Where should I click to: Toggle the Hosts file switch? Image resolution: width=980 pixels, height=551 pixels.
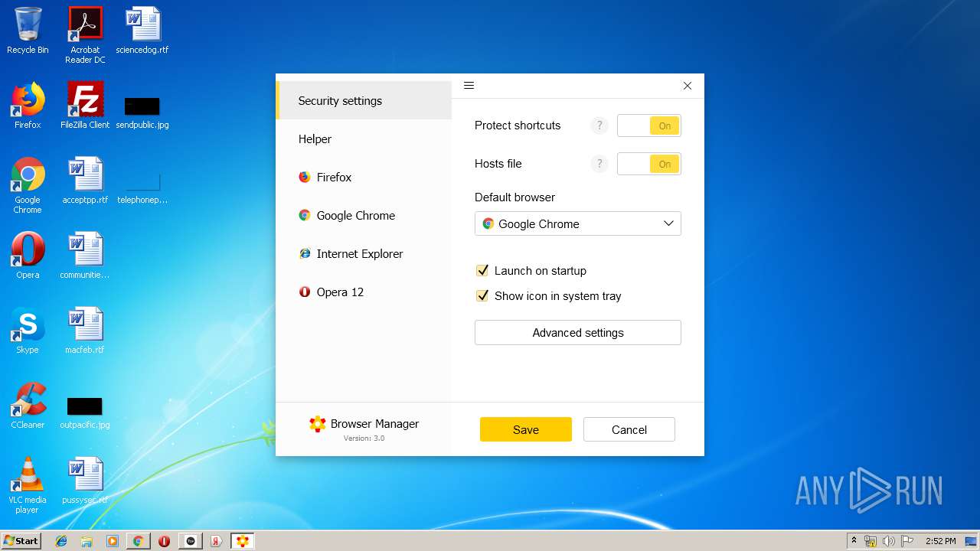coord(649,164)
